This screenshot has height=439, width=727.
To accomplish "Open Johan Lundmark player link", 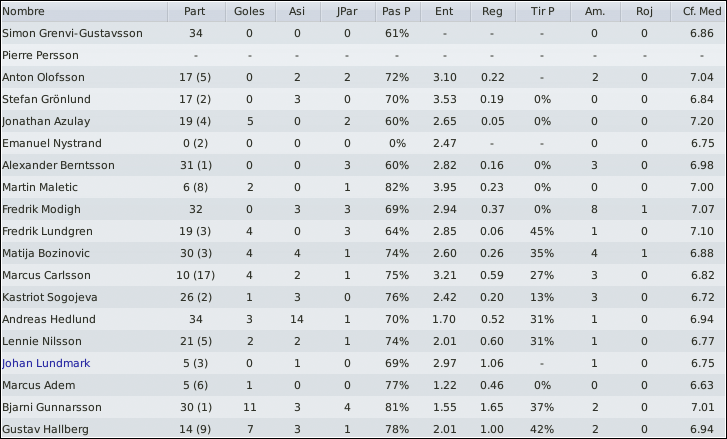I will tap(46, 363).
